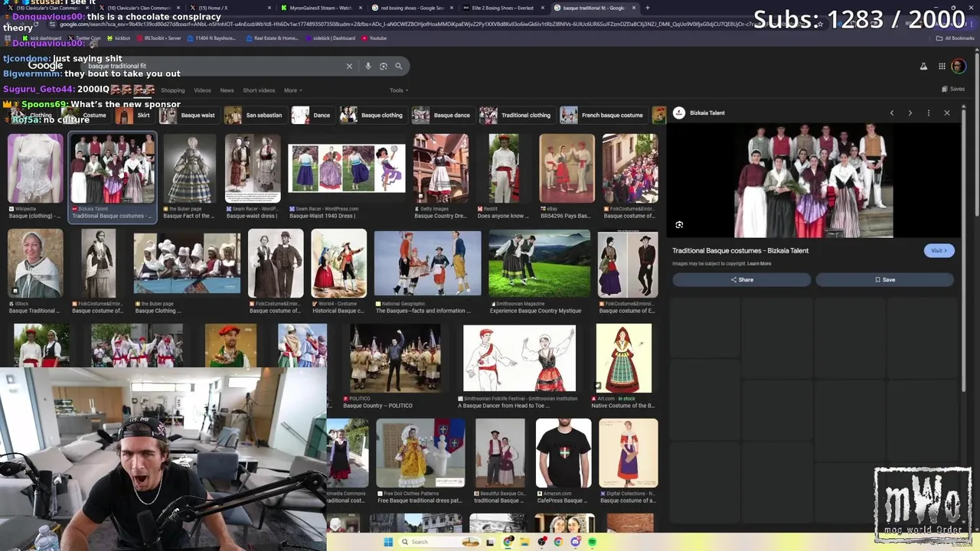Open the Bizkaia Talent source link
The height and width of the screenshot is (551, 980).
707,112
